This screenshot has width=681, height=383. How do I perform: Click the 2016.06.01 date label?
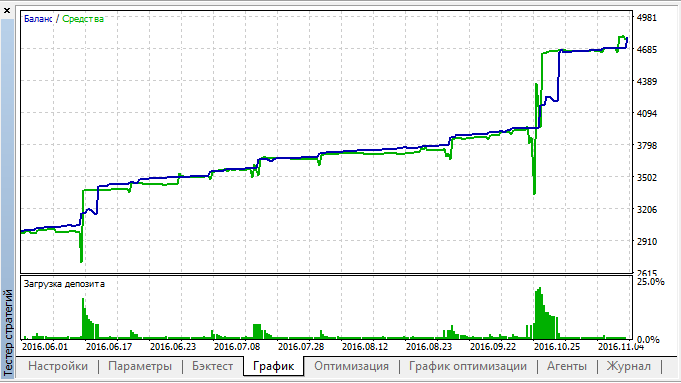(45, 347)
